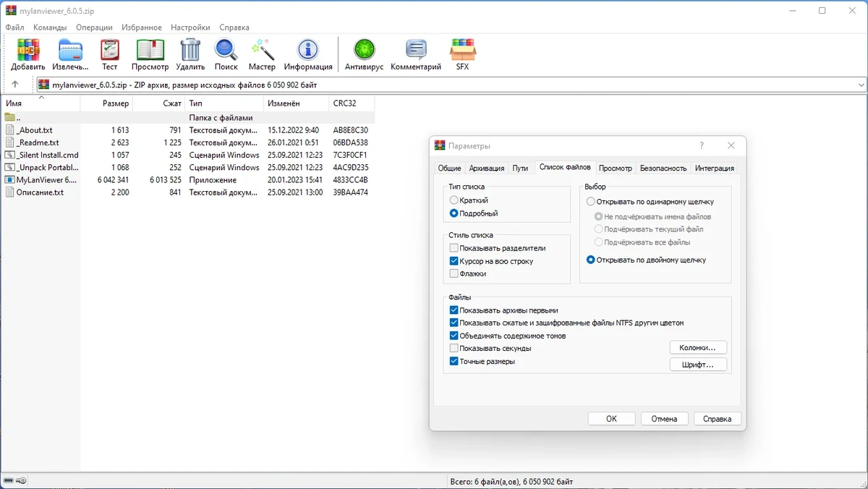The height and width of the screenshot is (489, 868).
Task: Click the Добавить (Add) toolbar icon
Action: click(x=28, y=50)
